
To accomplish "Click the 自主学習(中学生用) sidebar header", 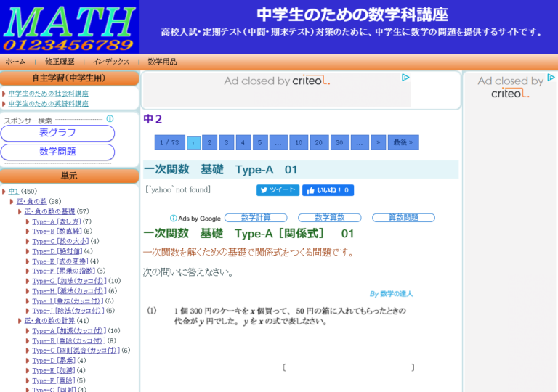I will (x=70, y=78).
